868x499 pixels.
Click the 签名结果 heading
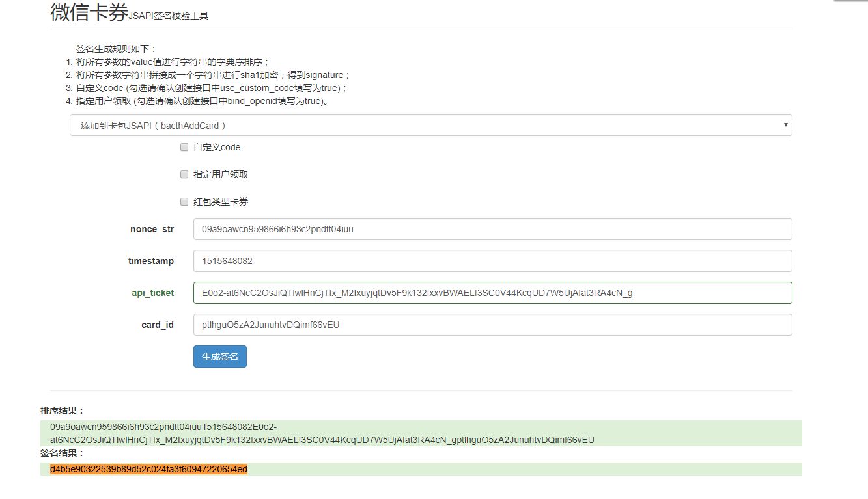(63, 453)
